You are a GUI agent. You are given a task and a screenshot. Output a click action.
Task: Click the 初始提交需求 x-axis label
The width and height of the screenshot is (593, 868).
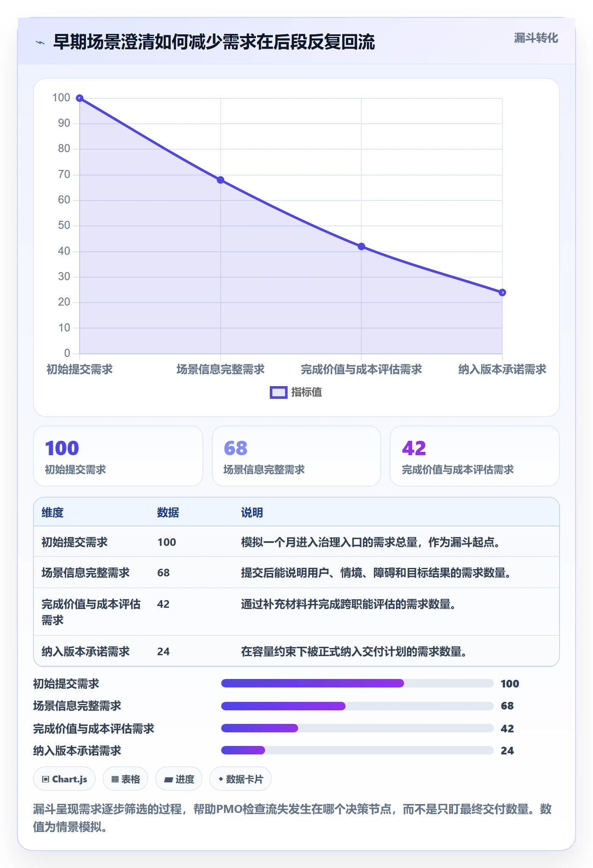click(x=80, y=370)
